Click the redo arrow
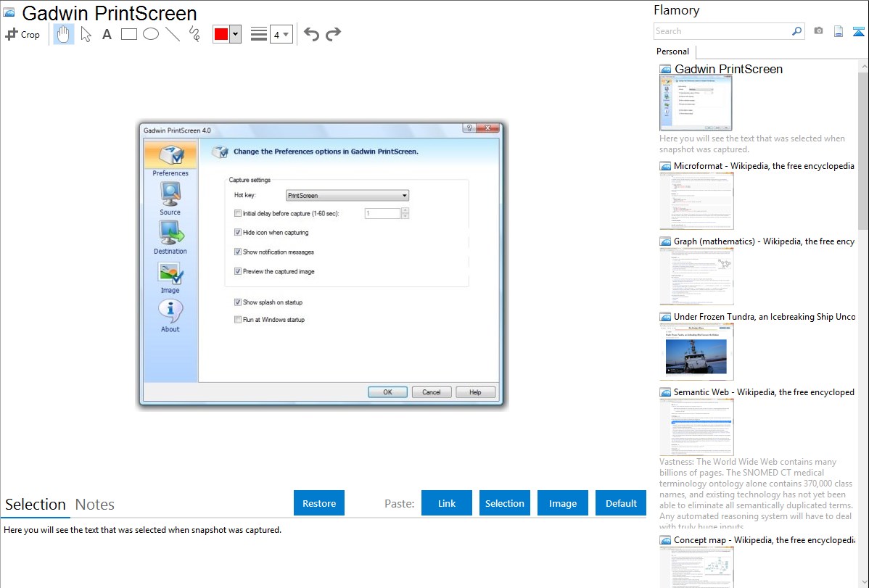Viewport: 869px width, 588px height. click(x=334, y=34)
